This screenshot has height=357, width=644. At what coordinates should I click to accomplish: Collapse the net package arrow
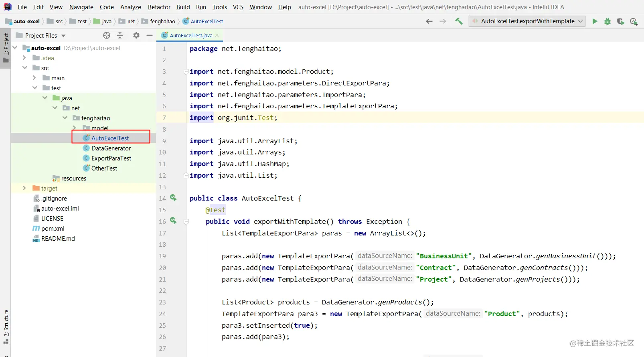point(55,108)
